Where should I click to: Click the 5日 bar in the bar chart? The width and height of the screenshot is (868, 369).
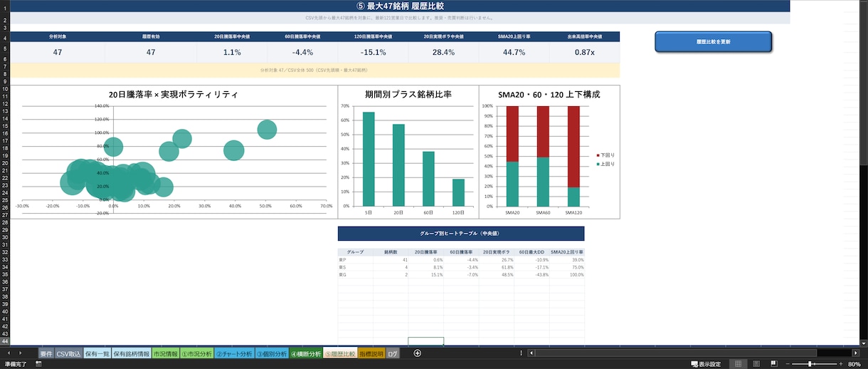[x=369, y=160]
